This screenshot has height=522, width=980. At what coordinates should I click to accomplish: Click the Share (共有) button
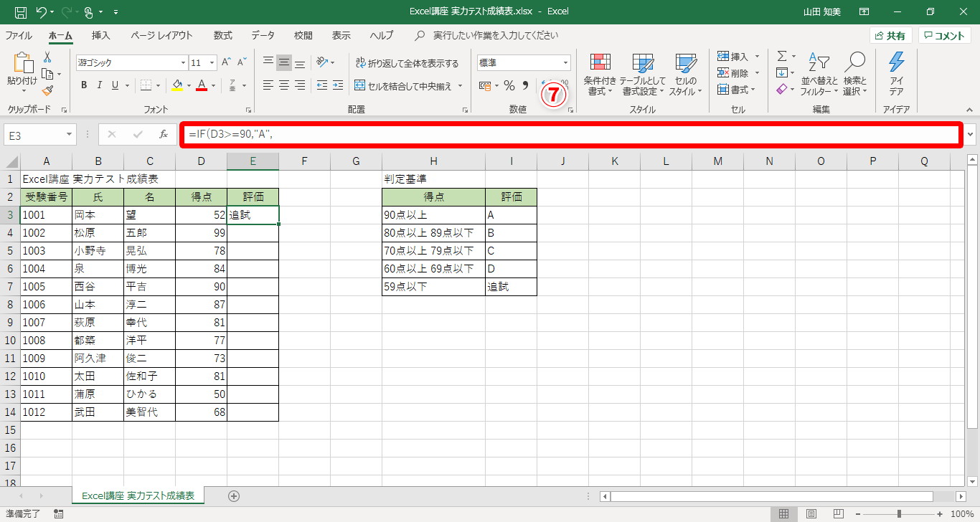coord(890,36)
